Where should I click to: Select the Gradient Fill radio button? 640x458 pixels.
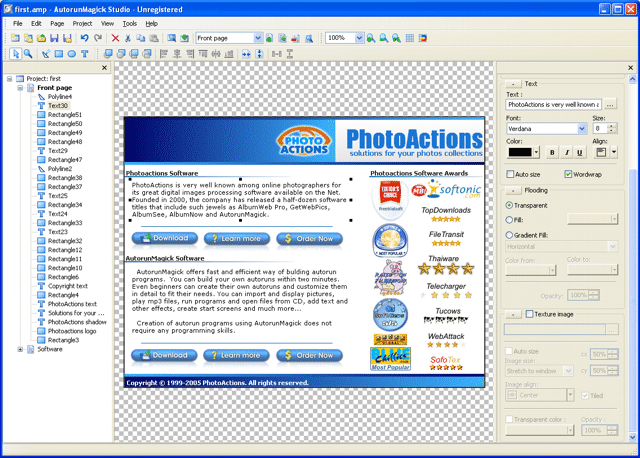509,235
